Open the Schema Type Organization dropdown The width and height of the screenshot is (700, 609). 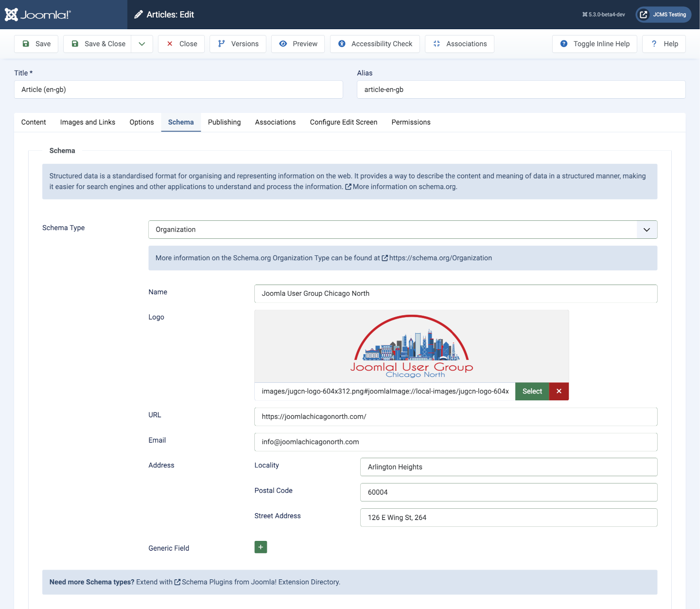tap(402, 230)
